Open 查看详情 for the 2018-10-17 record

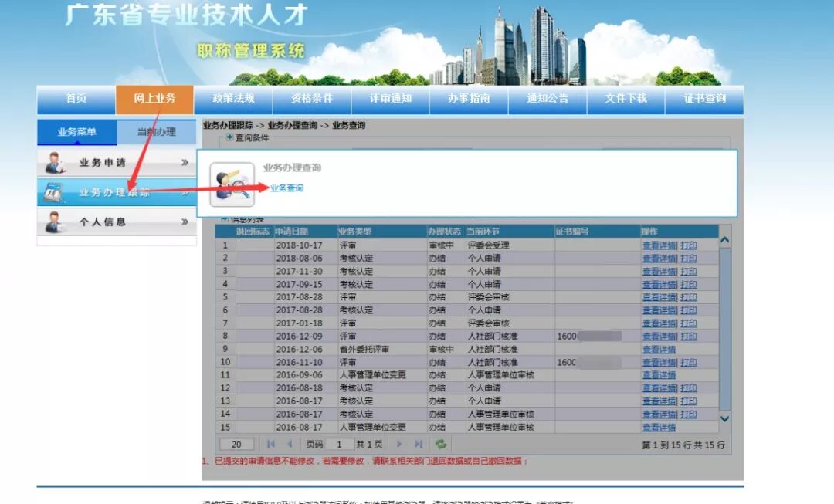660,245
